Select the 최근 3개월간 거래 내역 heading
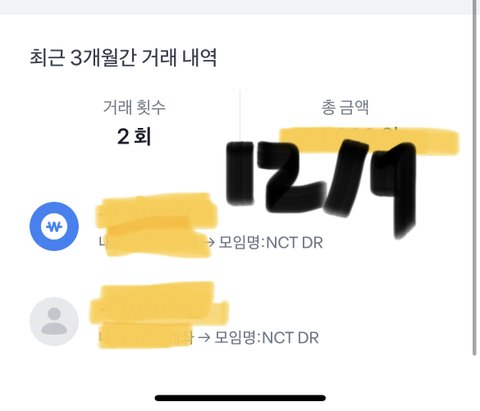The image size is (480, 411). click(x=123, y=58)
